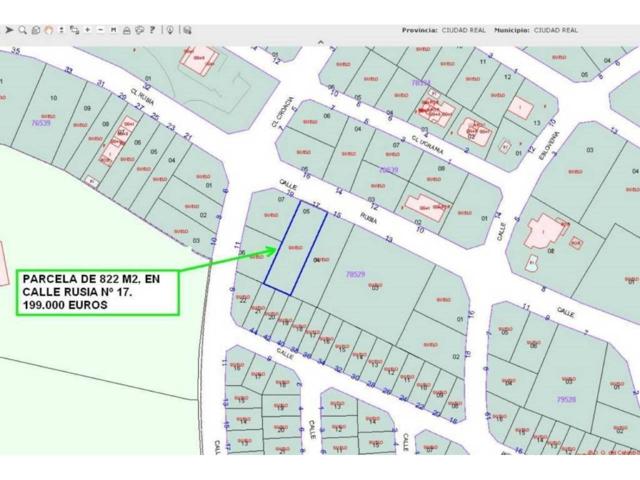Click the H toolbar icon
The height and width of the screenshot is (480, 640).
pyautogui.click(x=113, y=30)
